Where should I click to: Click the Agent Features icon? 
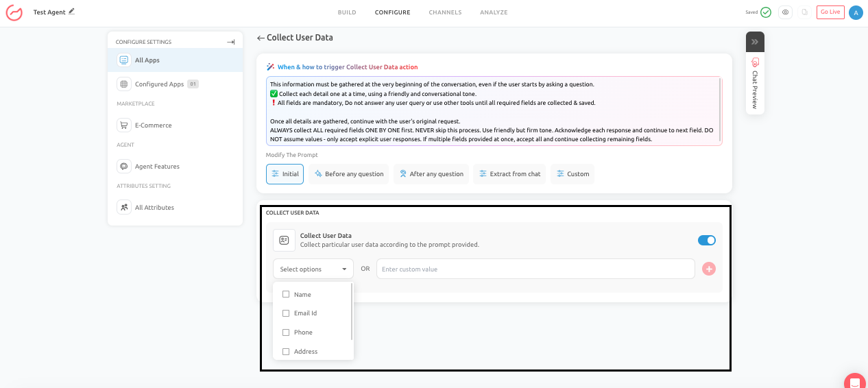[124, 167]
